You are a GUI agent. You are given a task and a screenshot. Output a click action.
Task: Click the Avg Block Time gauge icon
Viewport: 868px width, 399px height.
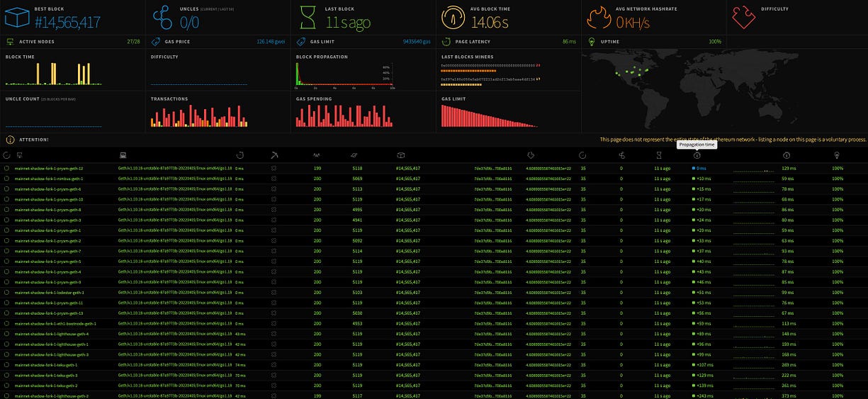coord(453,17)
